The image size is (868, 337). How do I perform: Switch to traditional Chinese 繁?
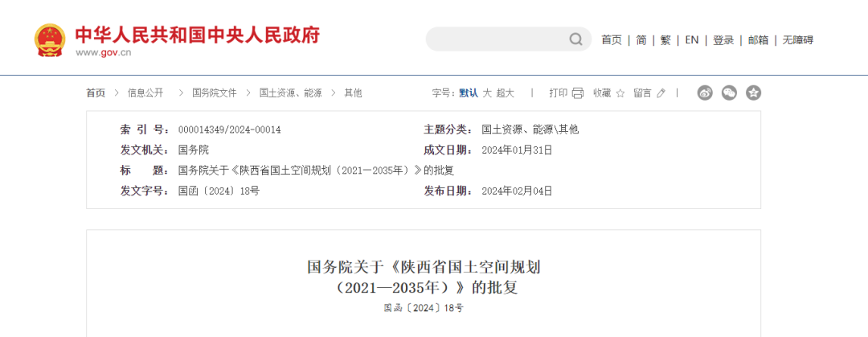point(665,40)
